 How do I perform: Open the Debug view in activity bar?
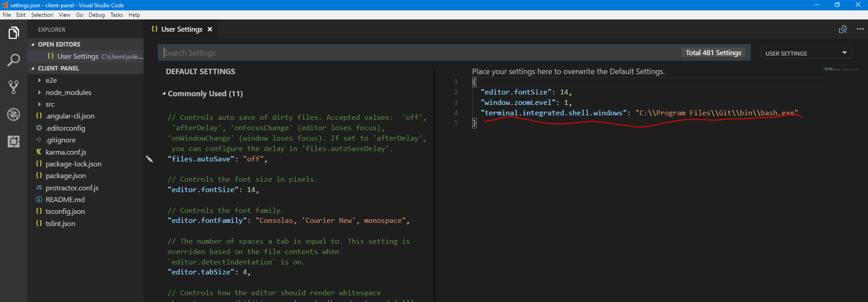[14, 114]
